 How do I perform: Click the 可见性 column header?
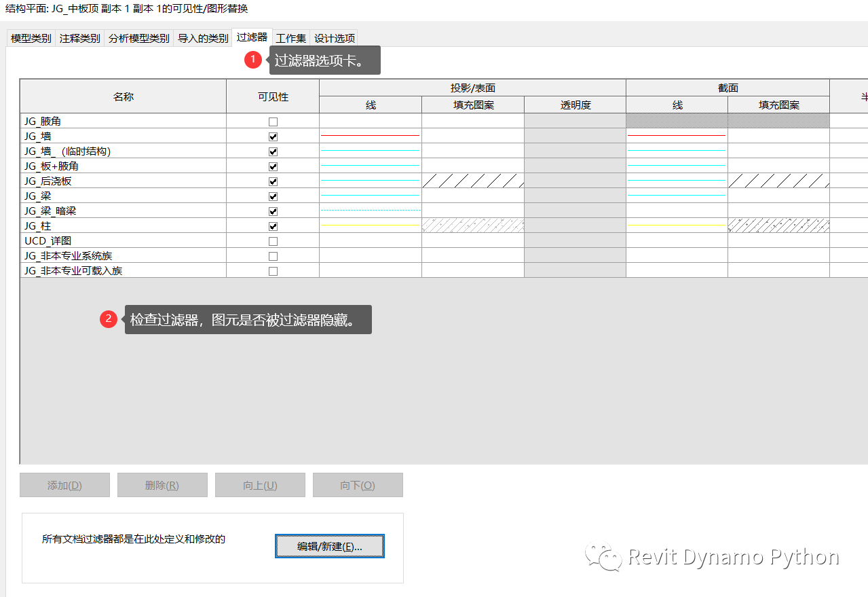pyautogui.click(x=273, y=96)
